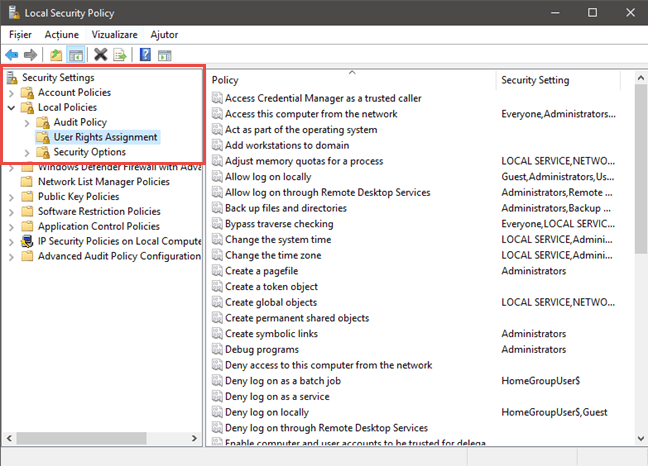Image resolution: width=648 pixels, height=466 pixels.
Task: Click the Network List Manager Policies folder icon
Action: click(27, 182)
